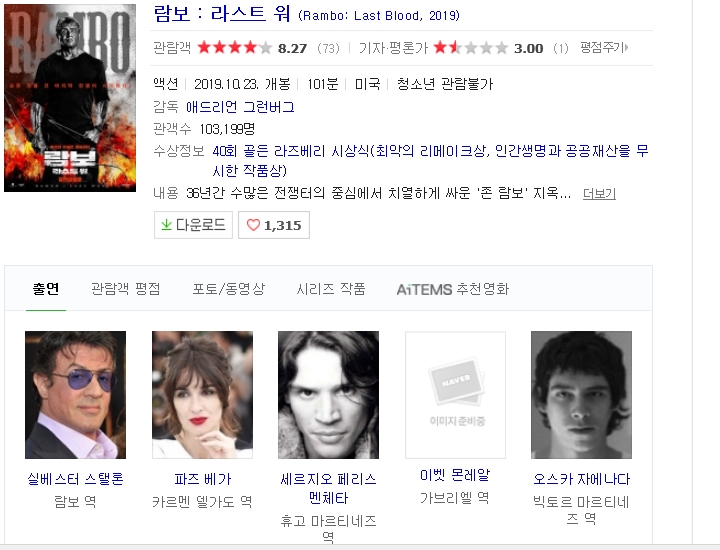This screenshot has width=720, height=550.
Task: Click the placeholder image for 이벳 몬레알
Action: pos(455,395)
